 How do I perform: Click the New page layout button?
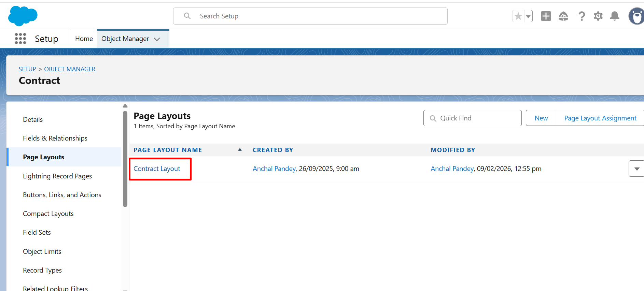click(541, 118)
